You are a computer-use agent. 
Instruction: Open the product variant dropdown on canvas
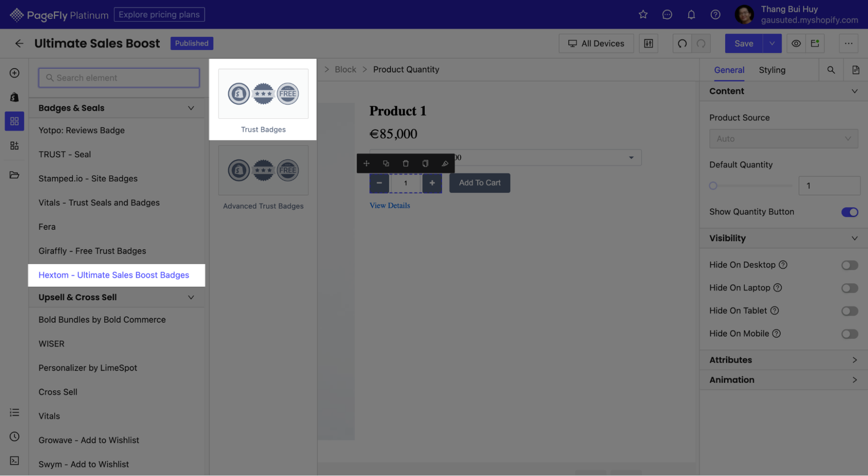click(505, 158)
